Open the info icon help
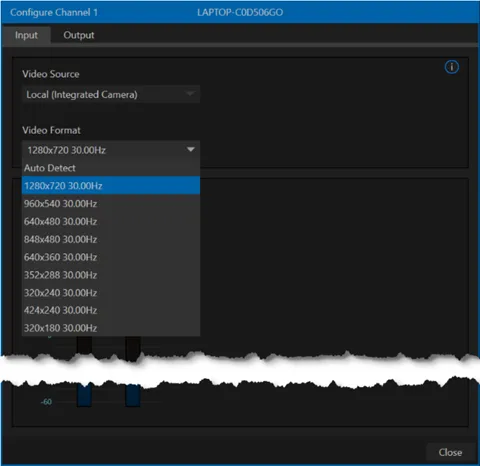This screenshot has width=480, height=466. pyautogui.click(x=452, y=67)
